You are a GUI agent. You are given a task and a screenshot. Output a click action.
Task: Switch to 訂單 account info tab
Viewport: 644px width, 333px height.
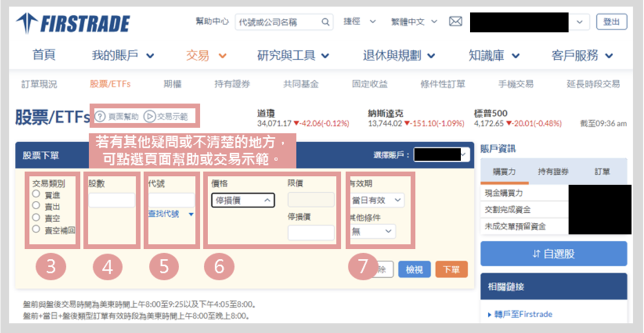(x=602, y=172)
